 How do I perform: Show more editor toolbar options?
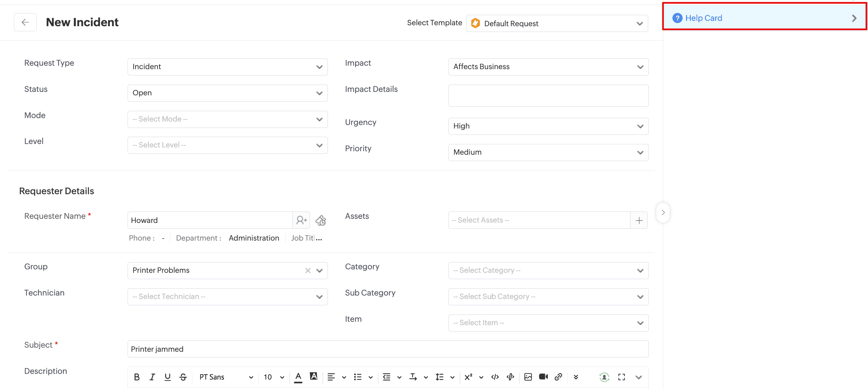point(576,377)
